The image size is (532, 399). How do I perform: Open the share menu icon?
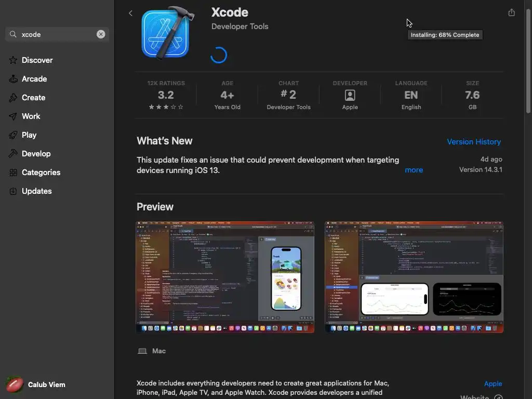pyautogui.click(x=511, y=13)
